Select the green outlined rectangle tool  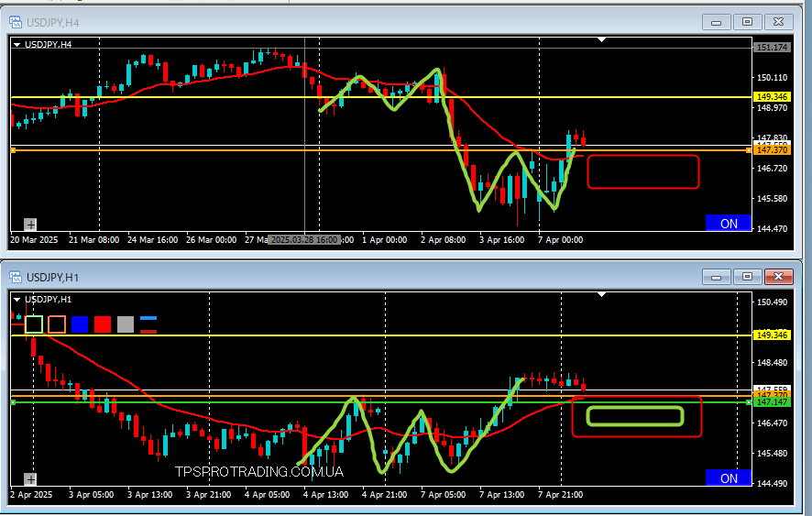point(34,324)
